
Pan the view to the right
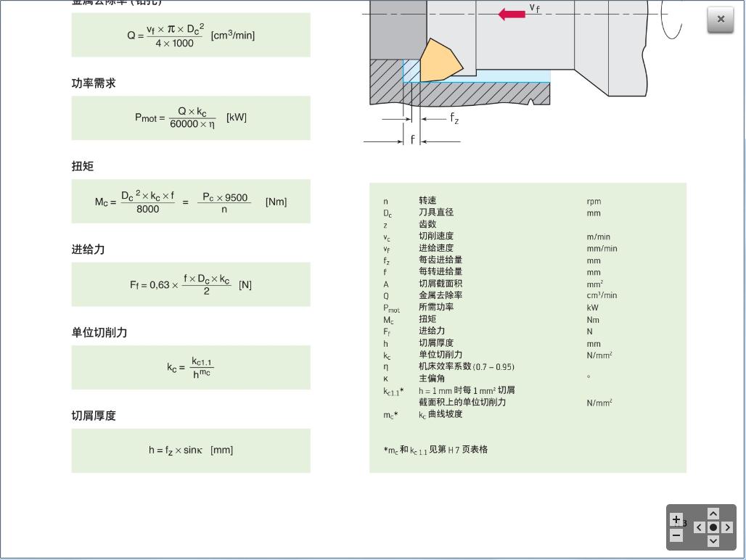tap(727, 527)
